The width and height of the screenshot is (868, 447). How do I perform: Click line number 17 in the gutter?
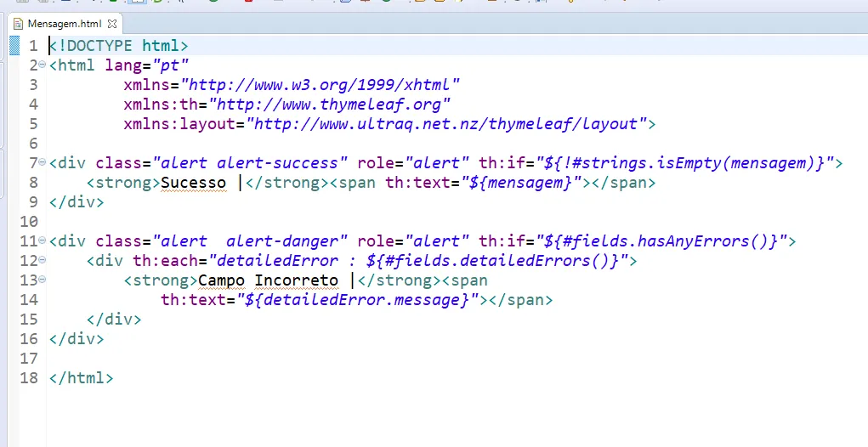29,358
